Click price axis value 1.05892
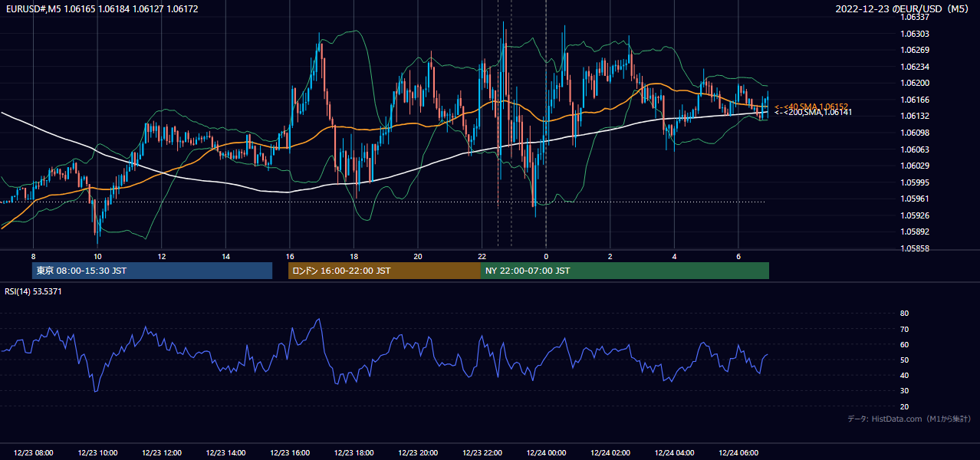Screen dimensions: 980x460 click(915, 232)
